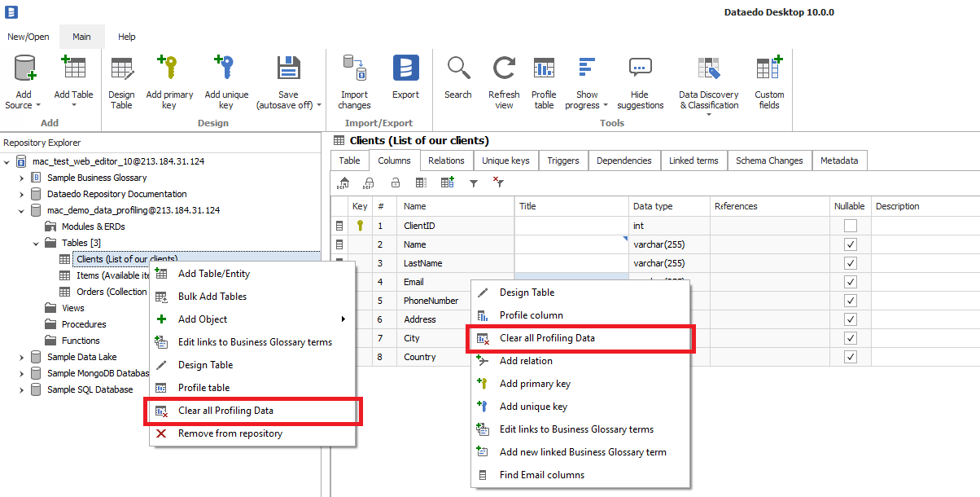This screenshot has width=980, height=497.
Task: Click the Hide suggestions button
Action: click(640, 81)
